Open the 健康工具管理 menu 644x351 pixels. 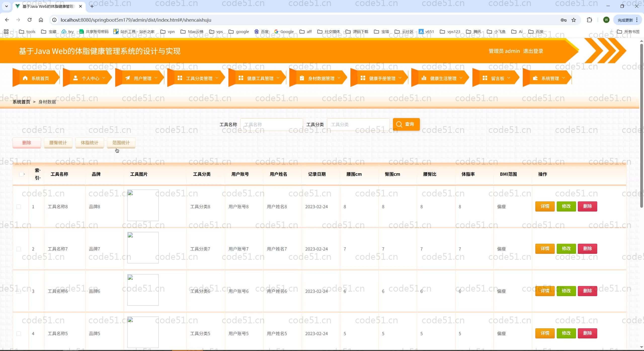click(260, 78)
